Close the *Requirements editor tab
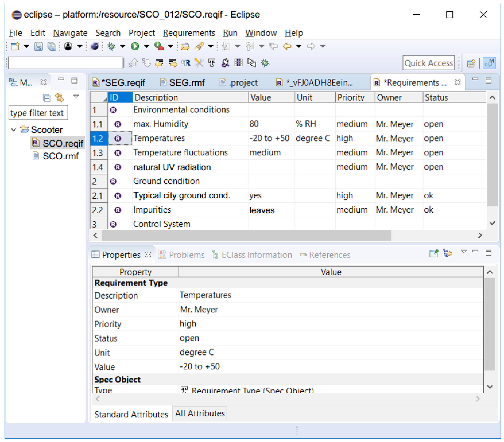This screenshot has width=504, height=442. (x=457, y=82)
